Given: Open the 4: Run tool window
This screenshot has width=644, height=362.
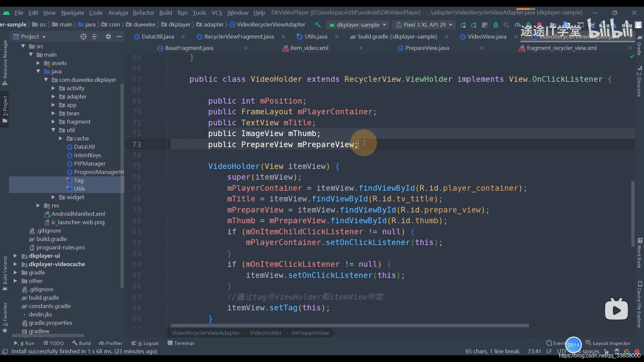Looking at the screenshot, I should (x=24, y=343).
